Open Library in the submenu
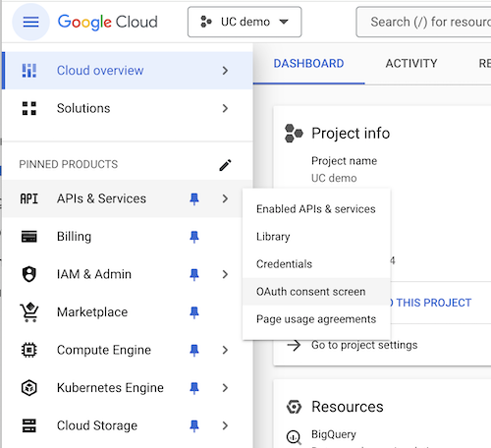Screen dimensions: 491x448 [316, 237]
